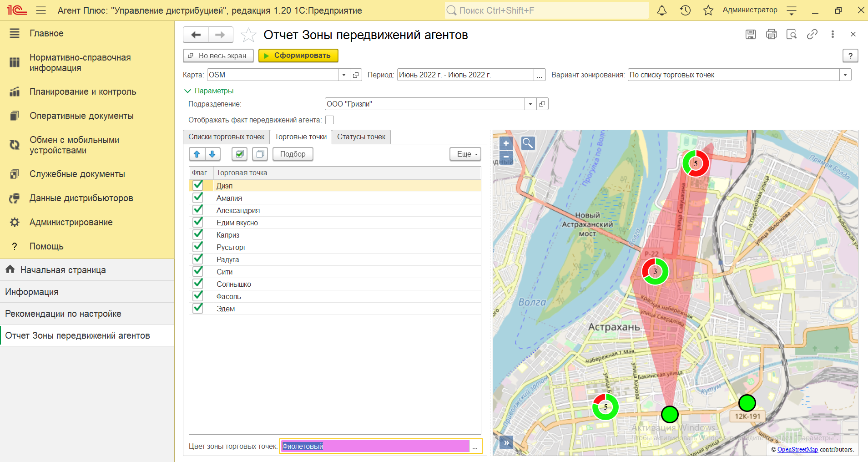Toggle Отображать факт передвижений агента checkbox
The height and width of the screenshot is (462, 868).
coord(330,120)
